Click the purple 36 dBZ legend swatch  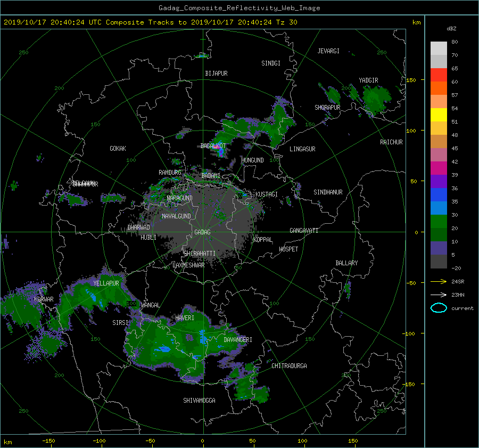tap(439, 181)
